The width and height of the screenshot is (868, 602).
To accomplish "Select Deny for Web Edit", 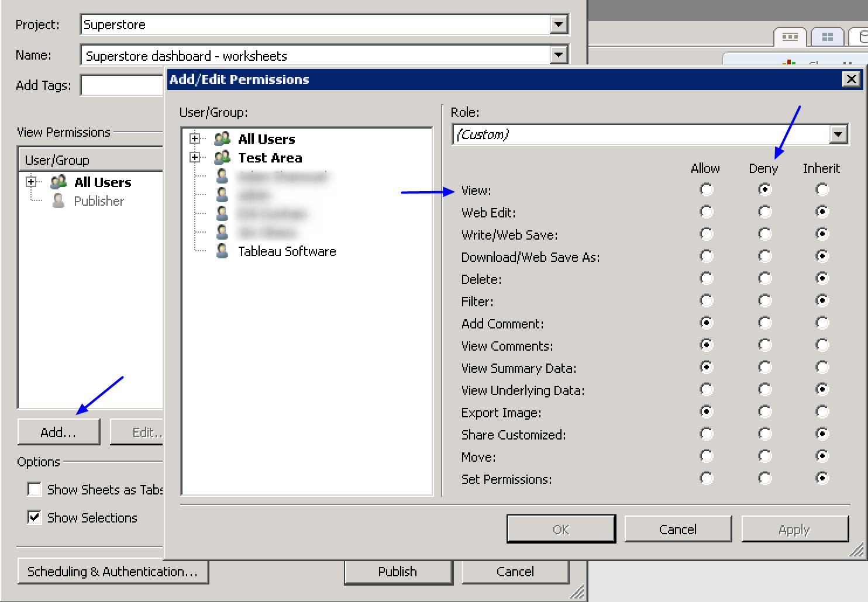I will pyautogui.click(x=764, y=212).
